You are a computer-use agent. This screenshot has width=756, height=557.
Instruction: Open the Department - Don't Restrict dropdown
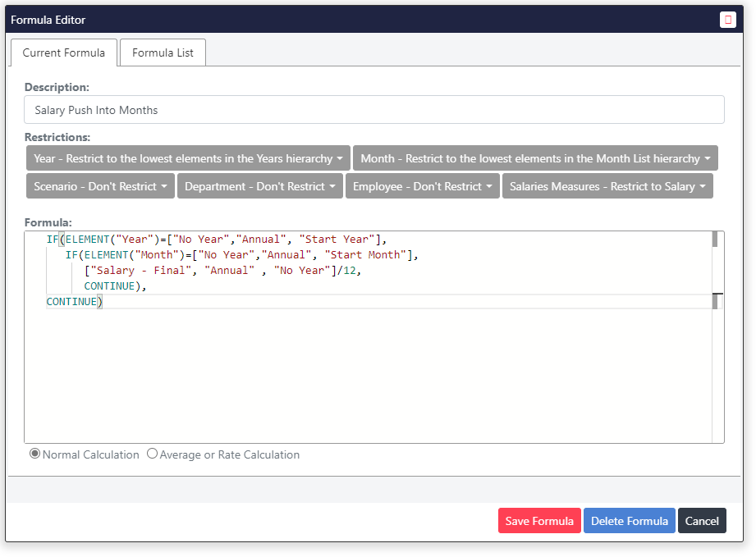(x=259, y=186)
